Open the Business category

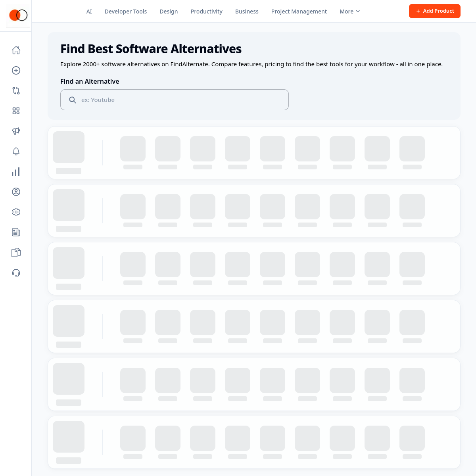247,12
